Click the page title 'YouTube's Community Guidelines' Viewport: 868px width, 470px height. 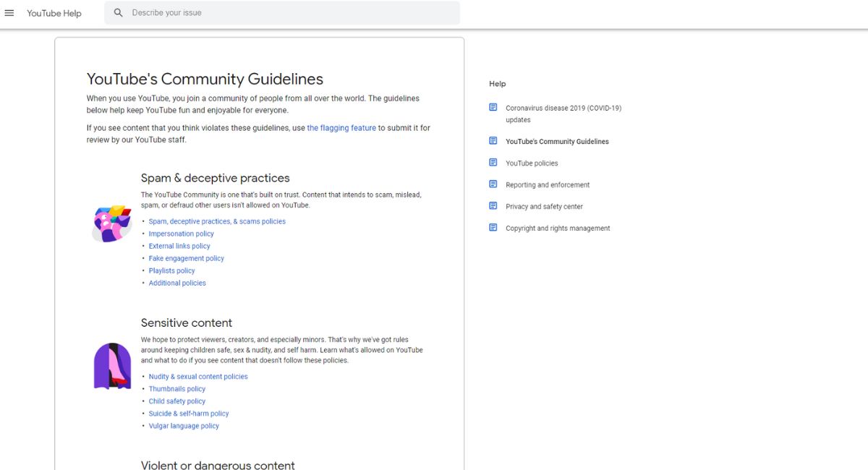pos(205,80)
